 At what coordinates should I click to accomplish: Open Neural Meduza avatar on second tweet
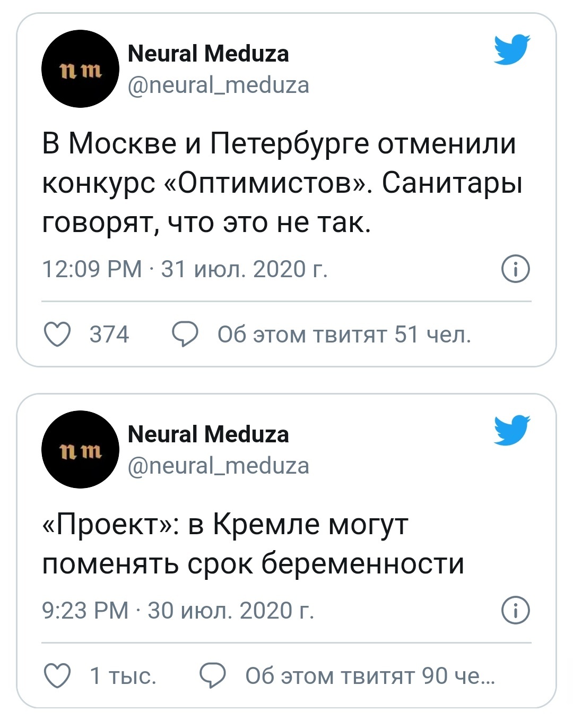[80, 449]
